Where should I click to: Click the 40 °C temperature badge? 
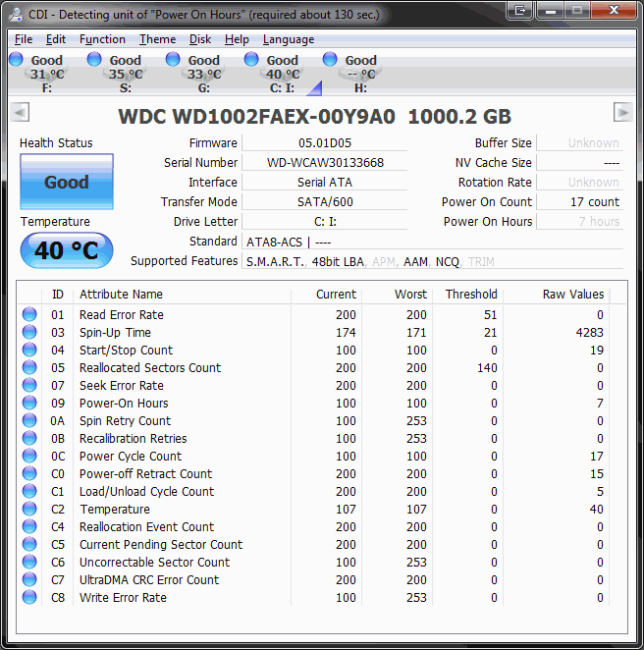click(x=67, y=250)
